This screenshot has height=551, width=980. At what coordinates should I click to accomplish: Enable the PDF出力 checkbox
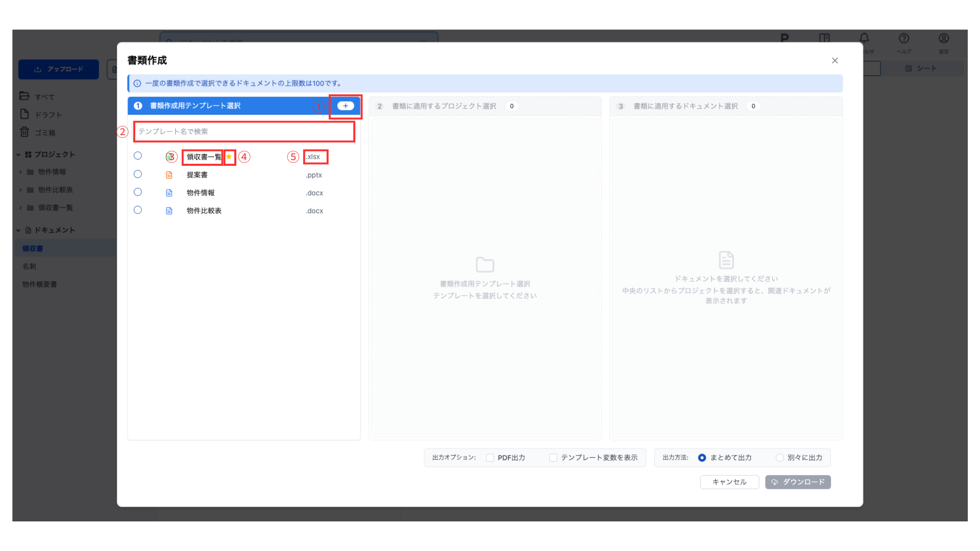click(490, 458)
